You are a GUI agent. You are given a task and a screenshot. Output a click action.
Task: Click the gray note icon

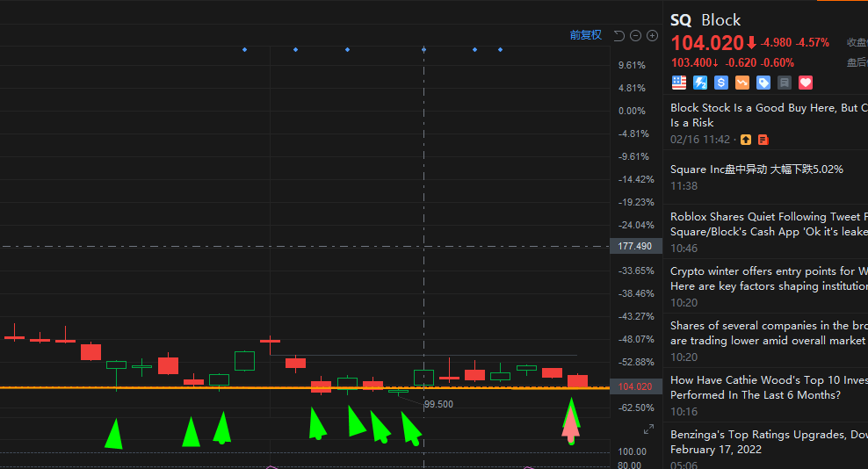coord(785,83)
